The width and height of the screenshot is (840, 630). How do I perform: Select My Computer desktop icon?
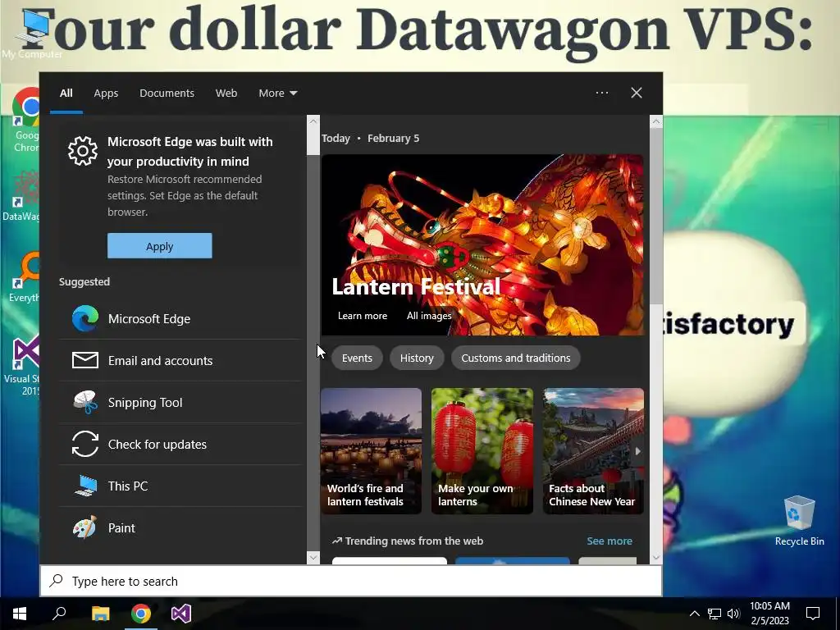tap(31, 33)
